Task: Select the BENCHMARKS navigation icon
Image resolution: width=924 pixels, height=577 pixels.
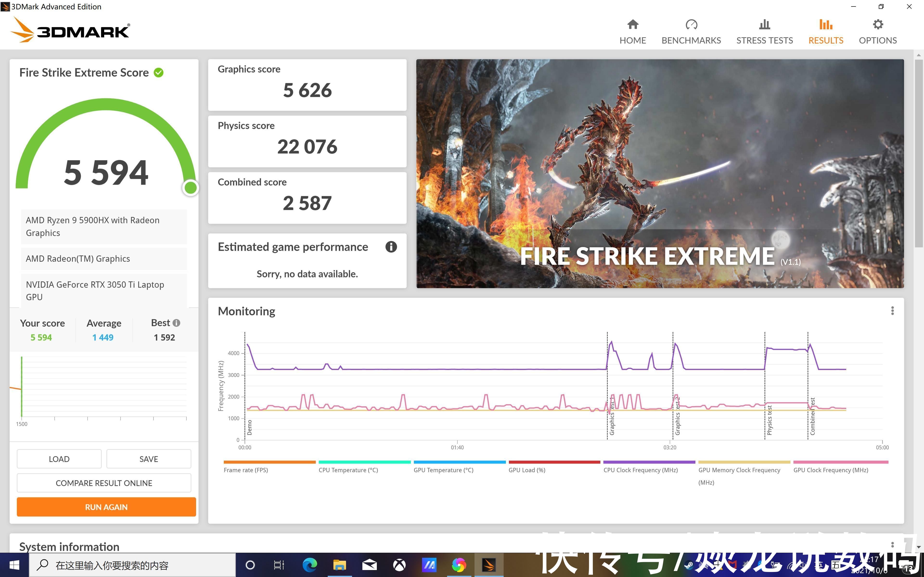Action: pos(691,25)
